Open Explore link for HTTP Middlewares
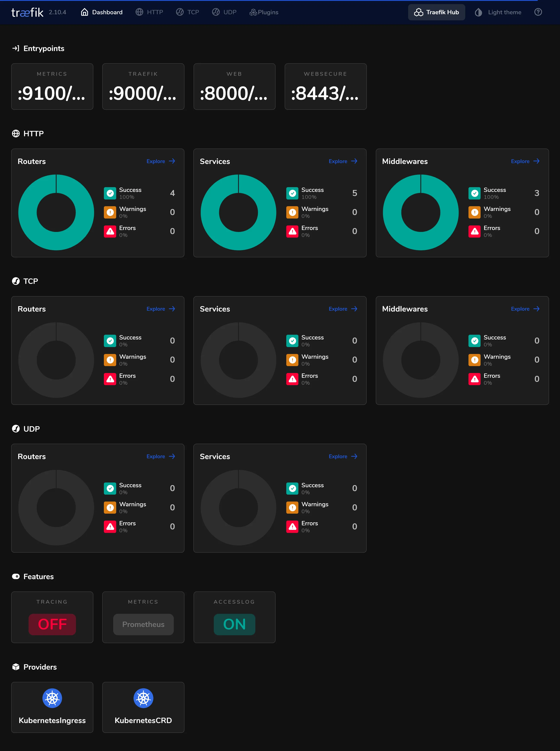 pos(525,161)
